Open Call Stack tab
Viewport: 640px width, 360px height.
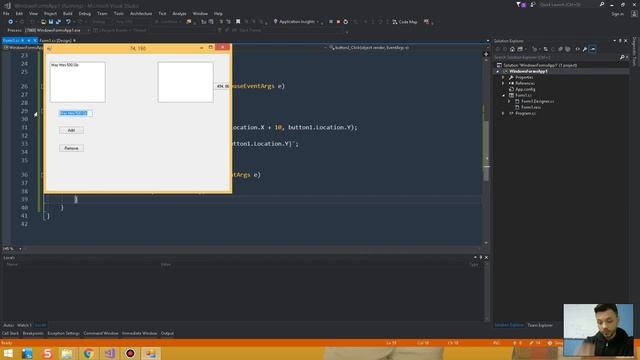(x=10, y=333)
